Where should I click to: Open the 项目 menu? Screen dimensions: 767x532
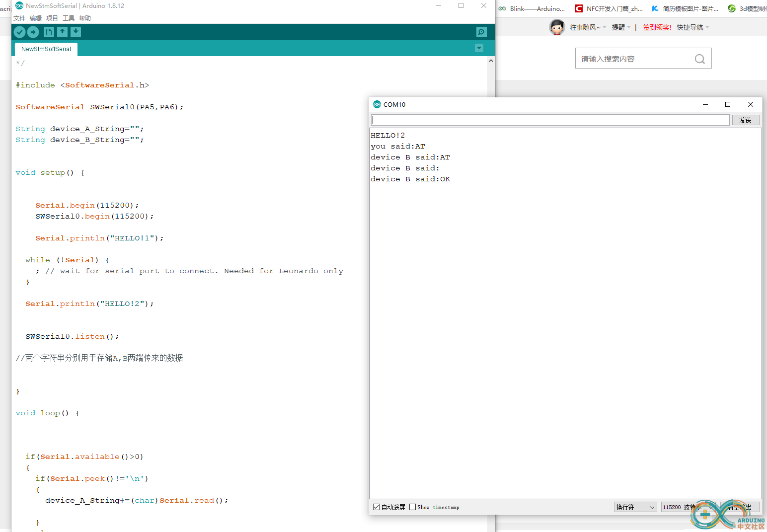(x=52, y=18)
